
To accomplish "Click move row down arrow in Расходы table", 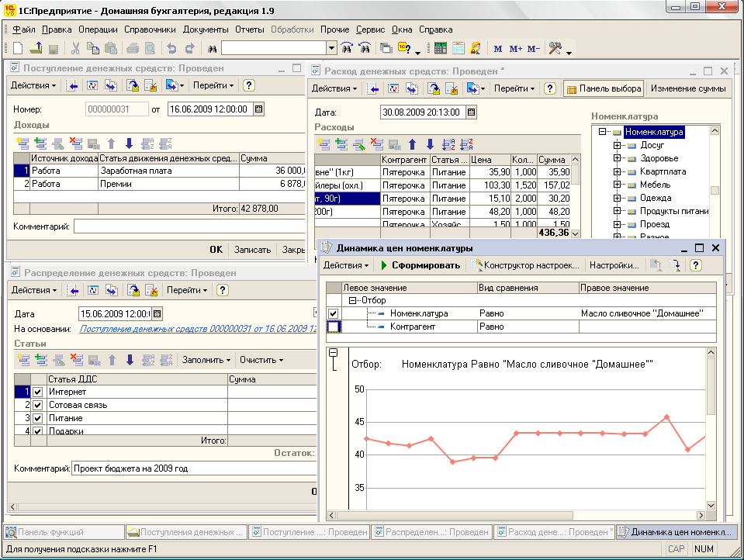I will click(x=430, y=144).
